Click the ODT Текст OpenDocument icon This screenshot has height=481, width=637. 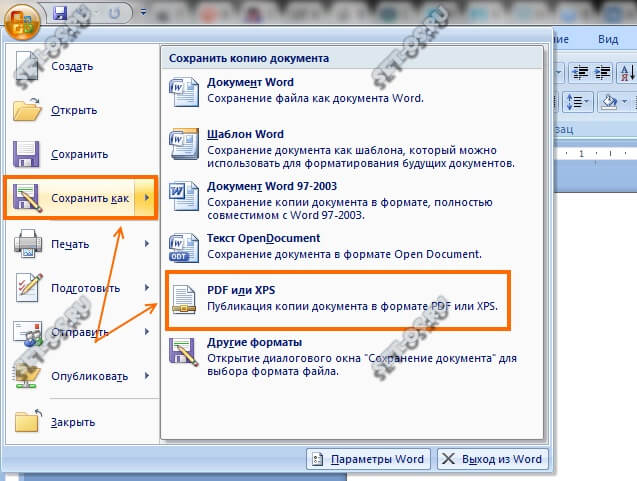pos(184,248)
